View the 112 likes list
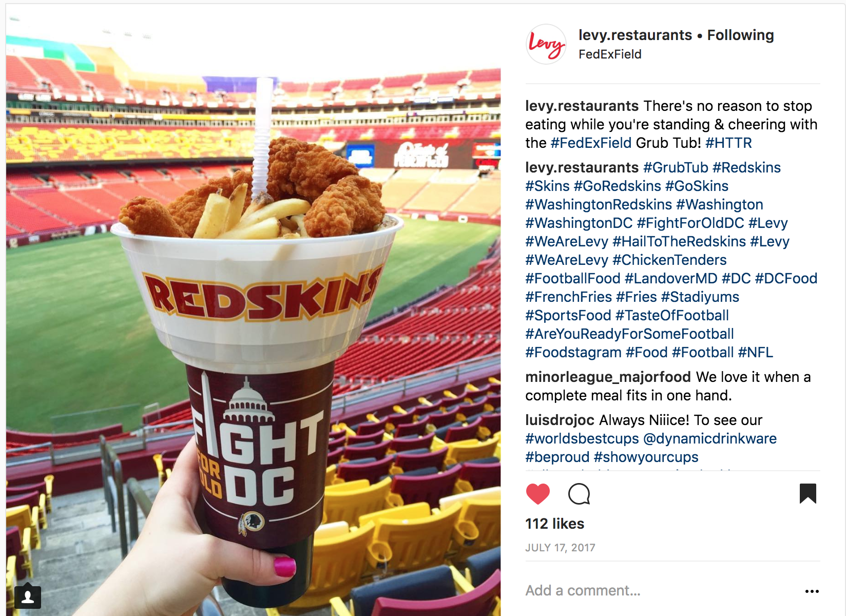846x616 pixels. tap(554, 524)
